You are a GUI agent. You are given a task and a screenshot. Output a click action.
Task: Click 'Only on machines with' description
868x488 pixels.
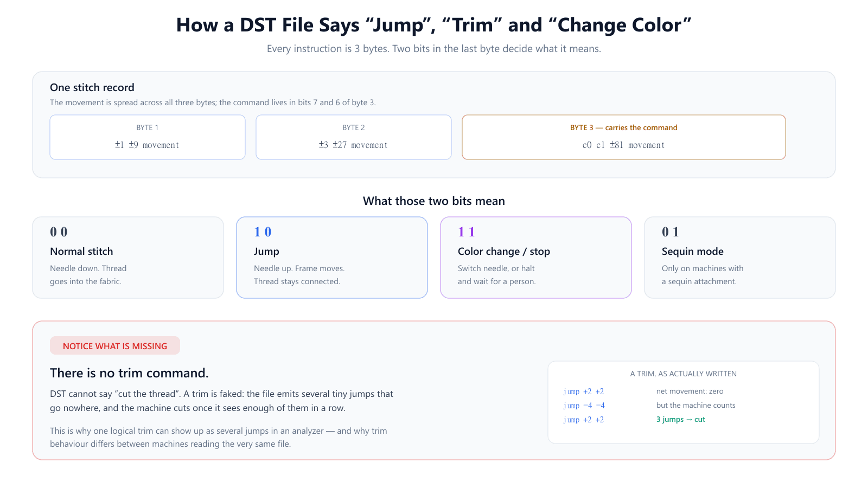[x=703, y=268]
